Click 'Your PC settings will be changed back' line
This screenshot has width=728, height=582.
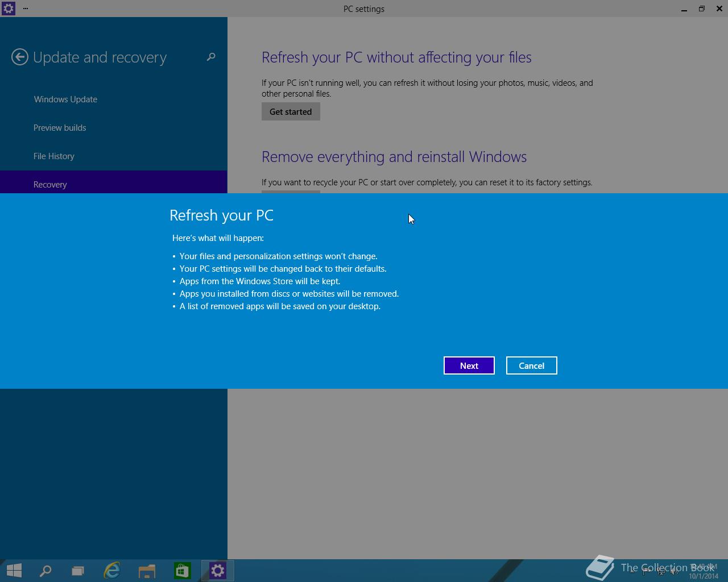pos(283,269)
